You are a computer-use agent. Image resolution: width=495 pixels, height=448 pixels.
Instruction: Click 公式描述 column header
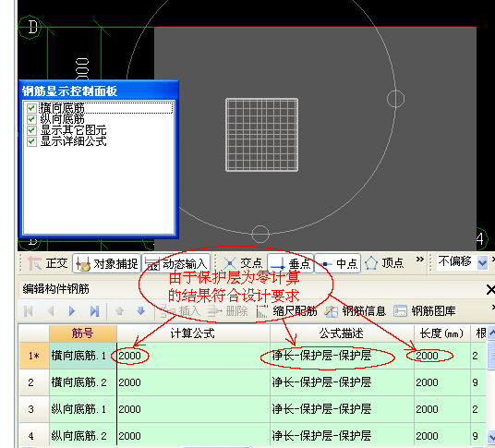point(342,333)
